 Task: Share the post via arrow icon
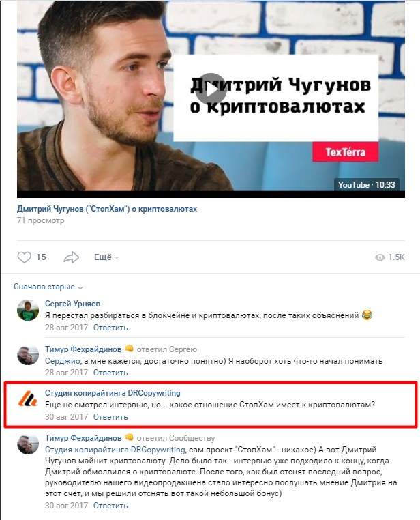71,257
